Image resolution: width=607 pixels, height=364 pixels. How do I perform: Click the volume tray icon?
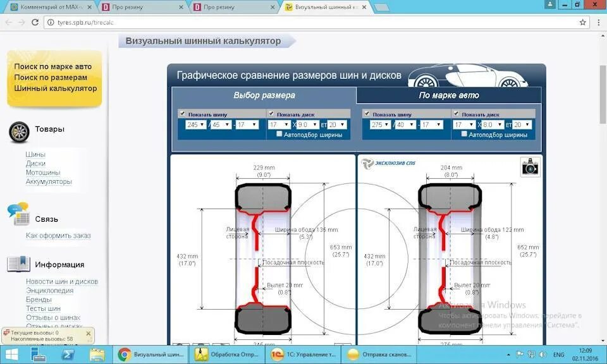click(543, 355)
